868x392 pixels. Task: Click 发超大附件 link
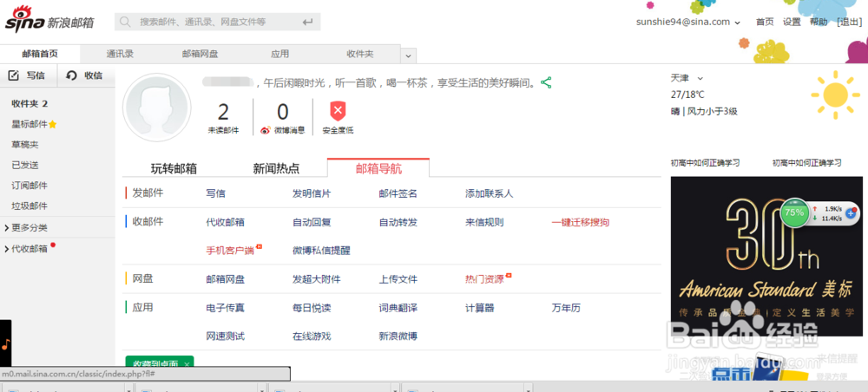[316, 280]
